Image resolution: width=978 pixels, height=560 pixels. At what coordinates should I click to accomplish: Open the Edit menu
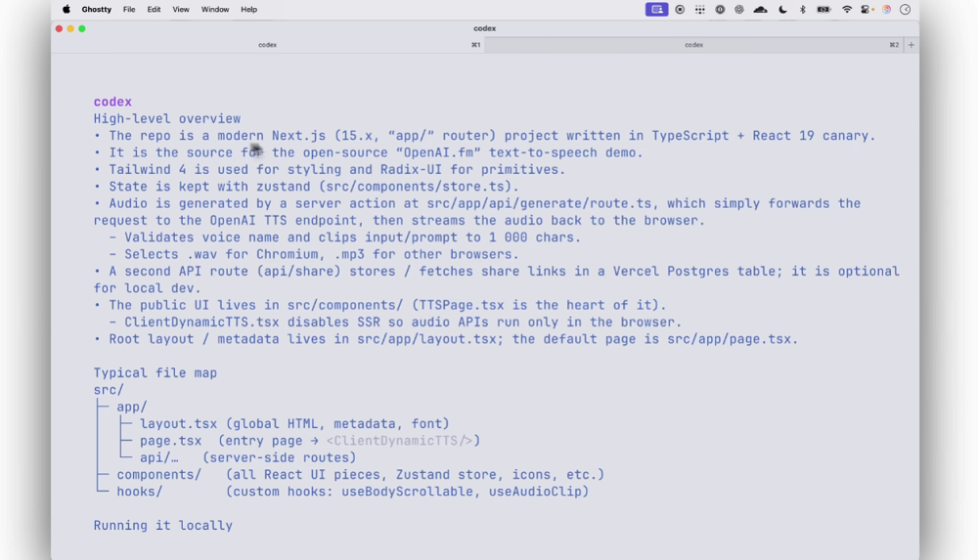[x=154, y=10]
